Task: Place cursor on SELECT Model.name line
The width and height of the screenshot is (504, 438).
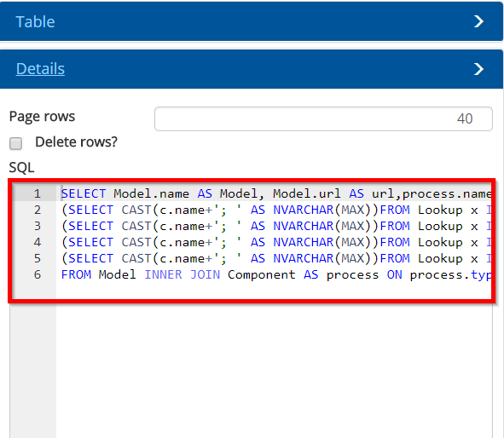Action: tap(276, 193)
